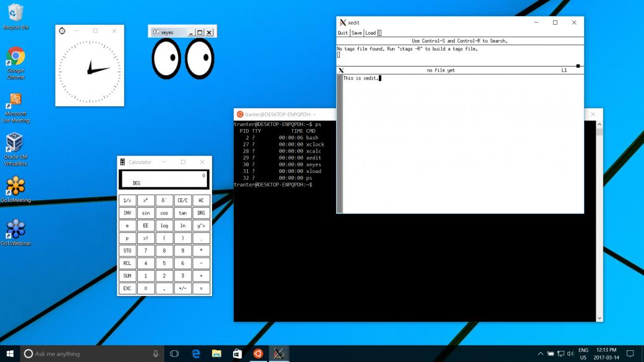Click the Ubuntu icon in the taskbar

(258, 353)
